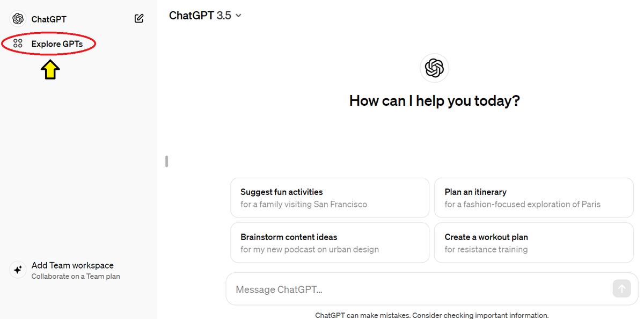Collapse sidebar using the vertical handle
This screenshot has height=319, width=644.
tap(167, 161)
